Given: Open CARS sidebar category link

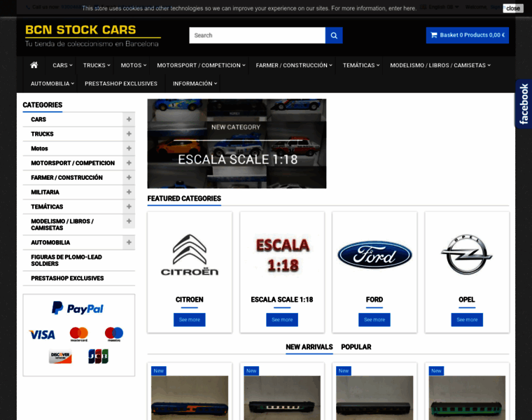Looking at the screenshot, I should pyautogui.click(x=38, y=119).
